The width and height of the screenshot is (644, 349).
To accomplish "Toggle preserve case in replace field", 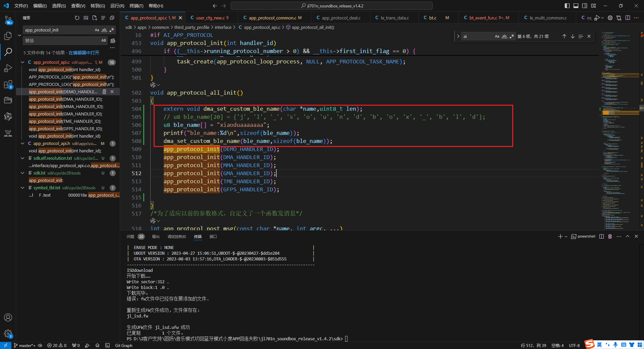I will pos(104,41).
